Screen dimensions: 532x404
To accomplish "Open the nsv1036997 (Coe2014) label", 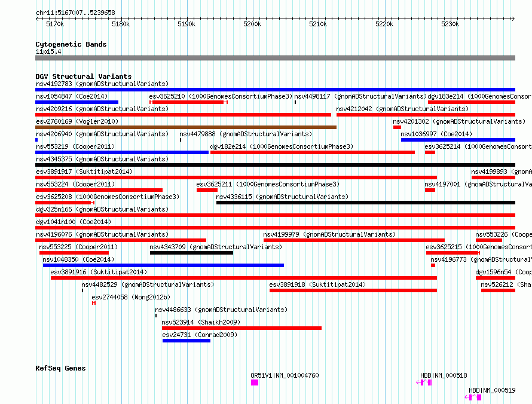I will [x=436, y=134].
